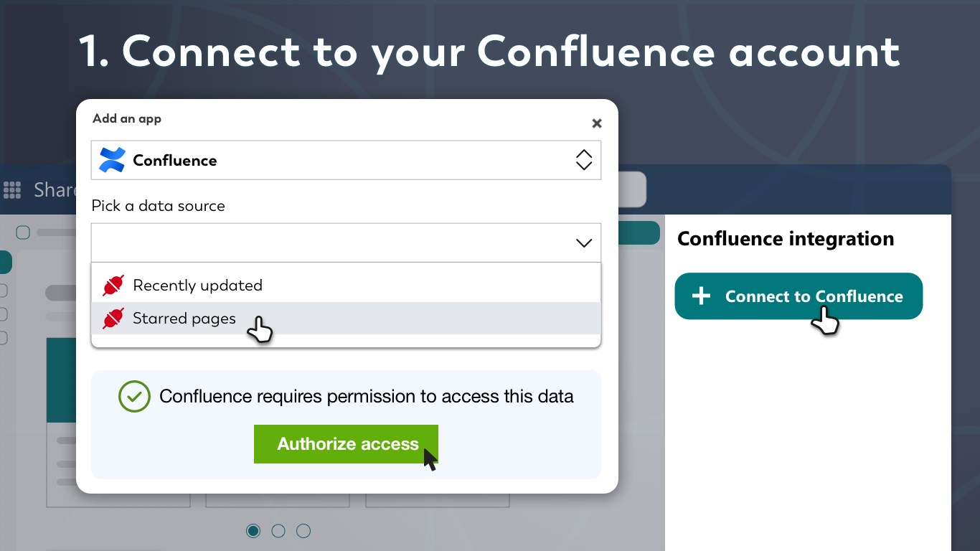Go to the third carousel slide dot

303,531
